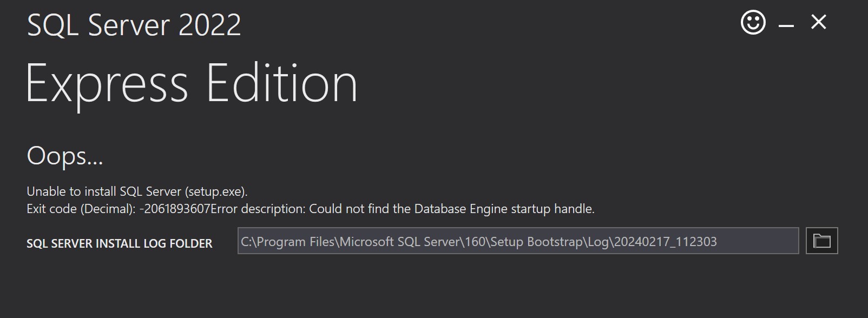
Task: Click the "Oops..." heading
Action: click(65, 156)
